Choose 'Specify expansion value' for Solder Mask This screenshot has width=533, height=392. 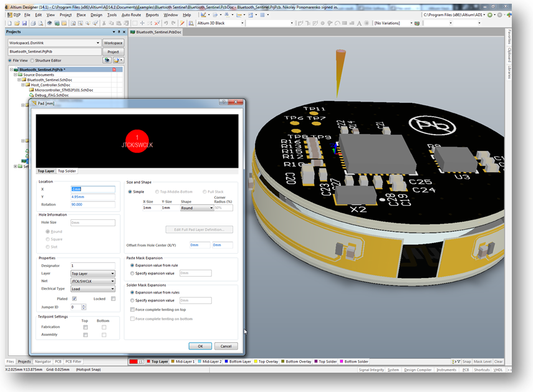(x=132, y=300)
